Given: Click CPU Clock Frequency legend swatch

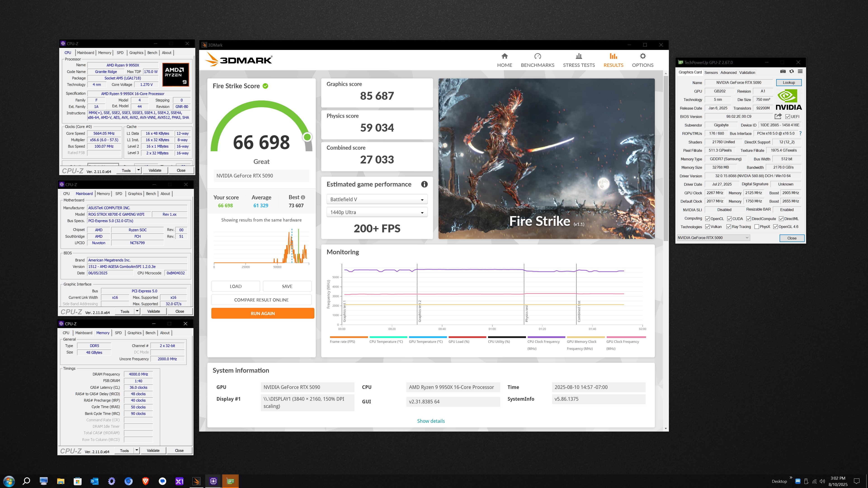Looking at the screenshot, I should click(546, 337).
